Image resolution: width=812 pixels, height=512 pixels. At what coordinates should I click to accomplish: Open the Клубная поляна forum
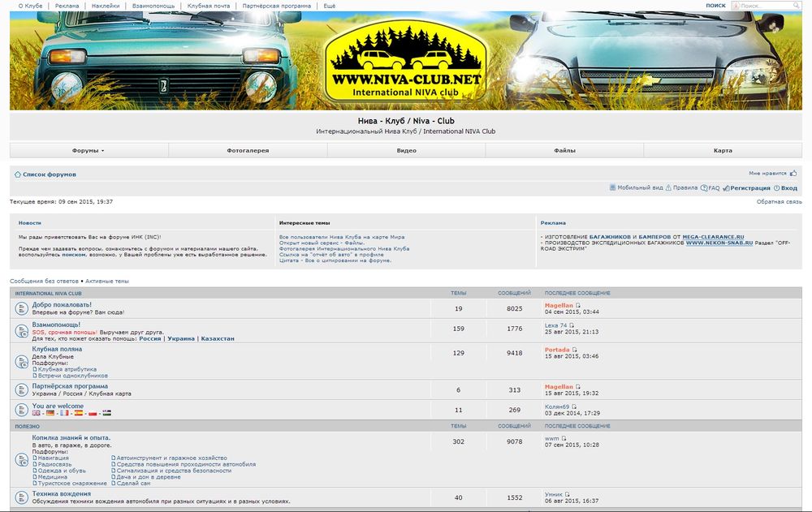(x=57, y=349)
